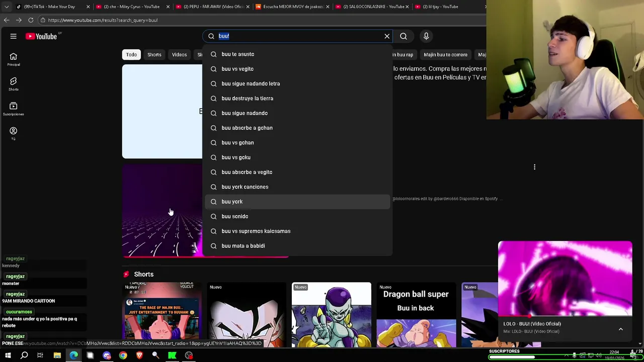644x362 pixels.
Task: Reload the page
Action: point(31,20)
